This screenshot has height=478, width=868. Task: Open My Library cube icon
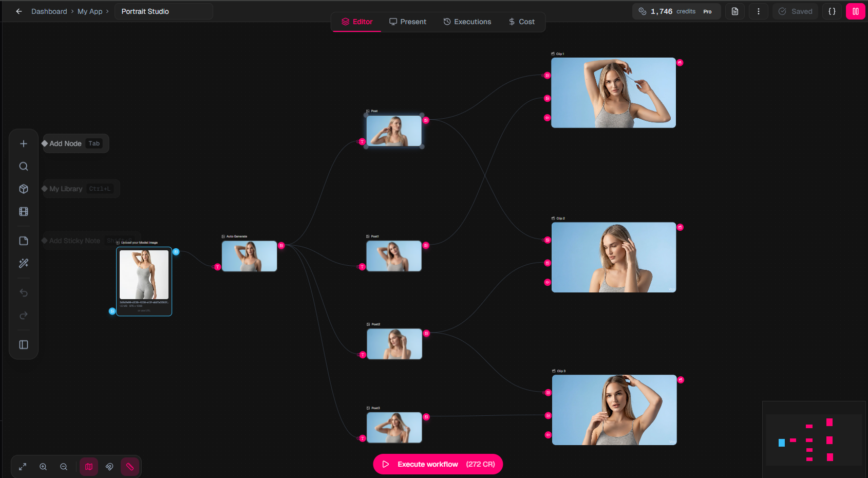click(24, 189)
